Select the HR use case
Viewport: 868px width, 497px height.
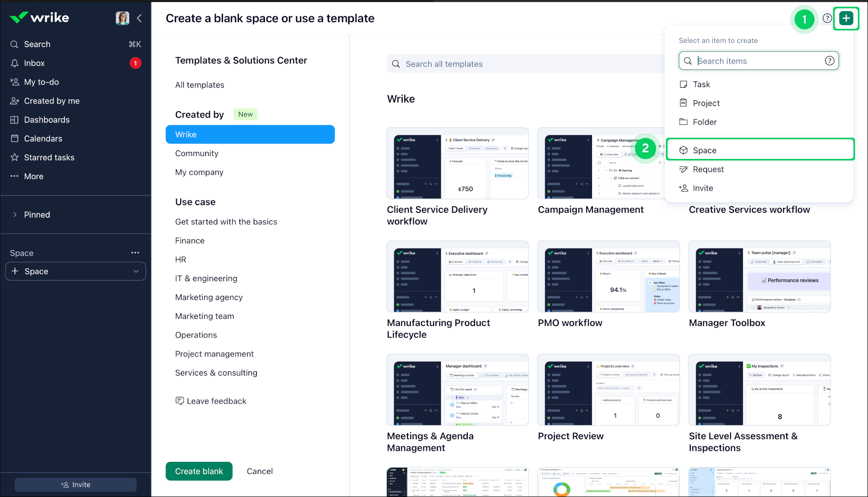181,260
